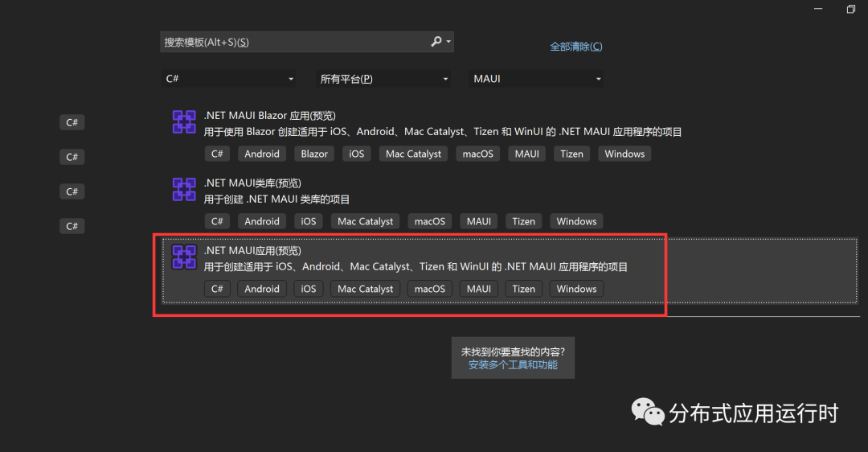Open the search options arrow beside magnifier
The image size is (868, 452).
[448, 42]
